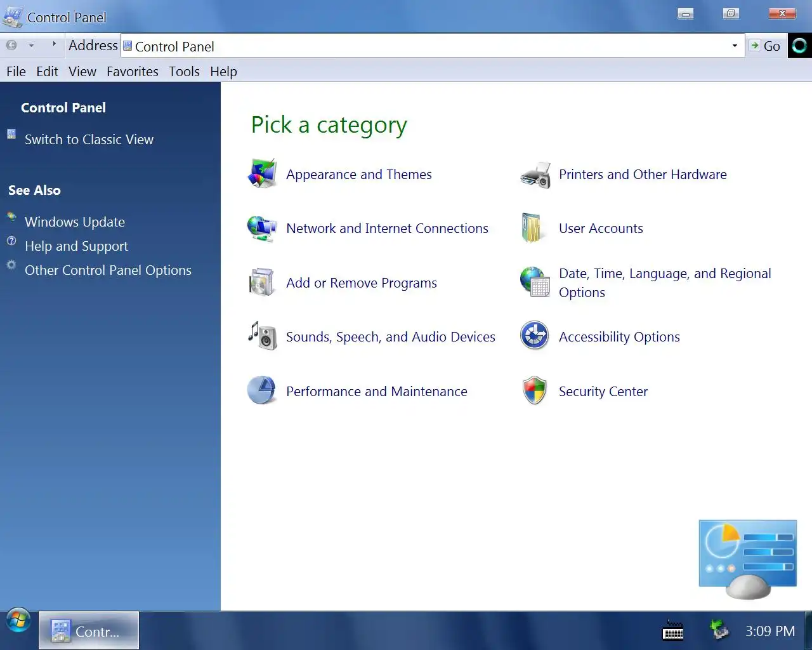Click the Help and Support question mark icon
The image size is (812, 650).
[11, 241]
